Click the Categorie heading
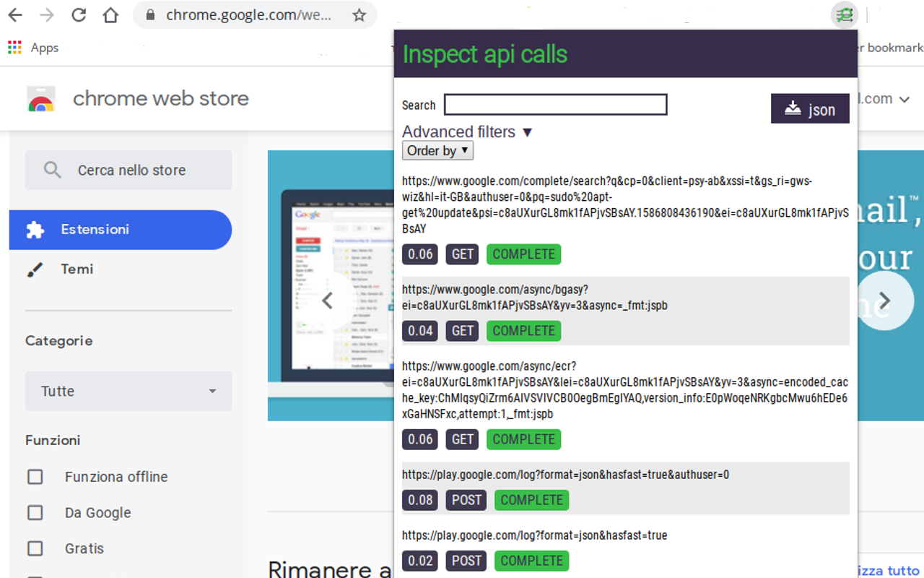Screen dimensions: 924x578 pyautogui.click(x=59, y=341)
